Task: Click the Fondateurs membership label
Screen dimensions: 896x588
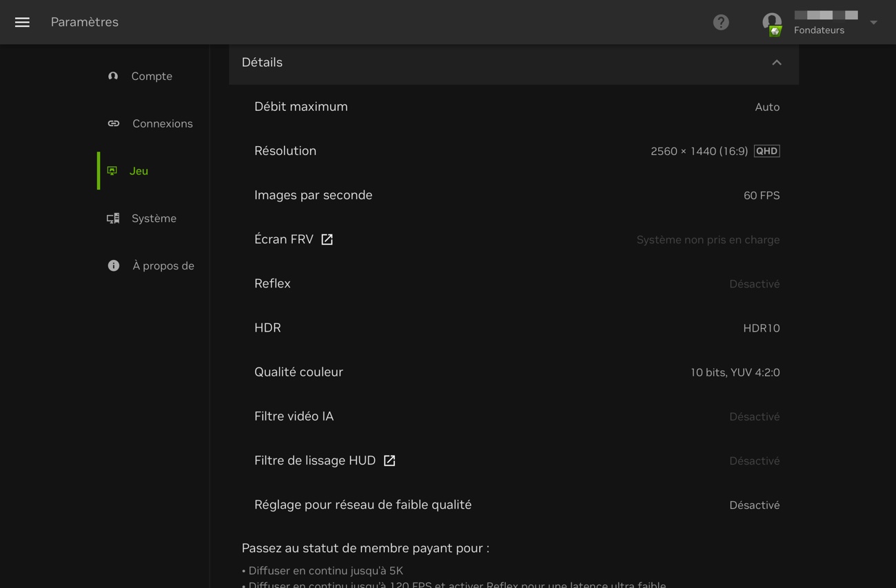Action: pos(819,30)
